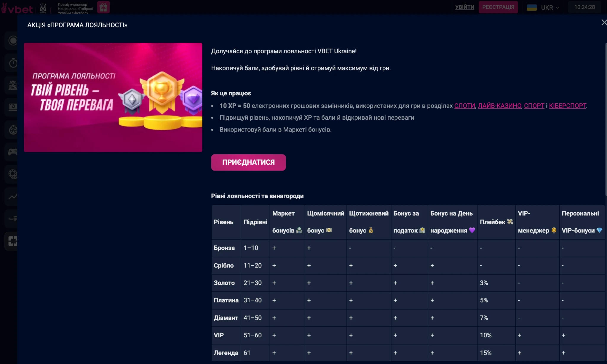Open the casino chip icon in sidebar

tap(13, 174)
